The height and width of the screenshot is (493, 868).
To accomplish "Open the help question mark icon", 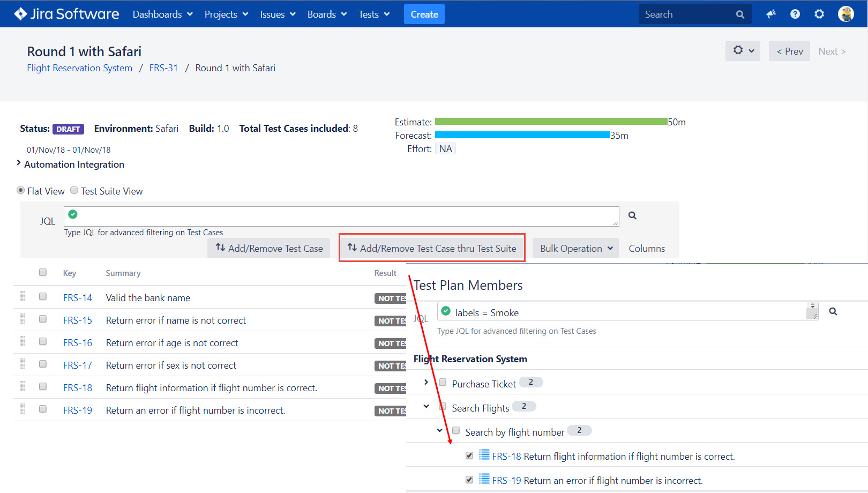I will click(795, 14).
